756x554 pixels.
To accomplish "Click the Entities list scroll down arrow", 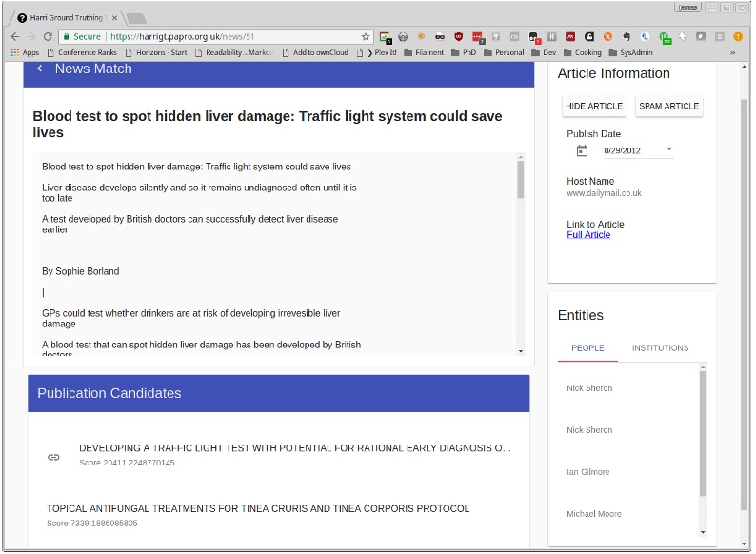I will pos(703,532).
